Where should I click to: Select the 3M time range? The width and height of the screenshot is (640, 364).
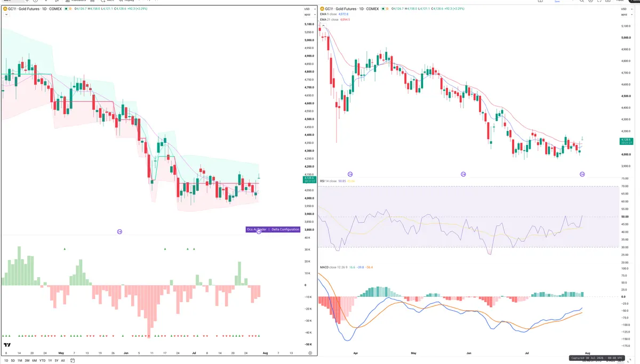click(x=27, y=360)
